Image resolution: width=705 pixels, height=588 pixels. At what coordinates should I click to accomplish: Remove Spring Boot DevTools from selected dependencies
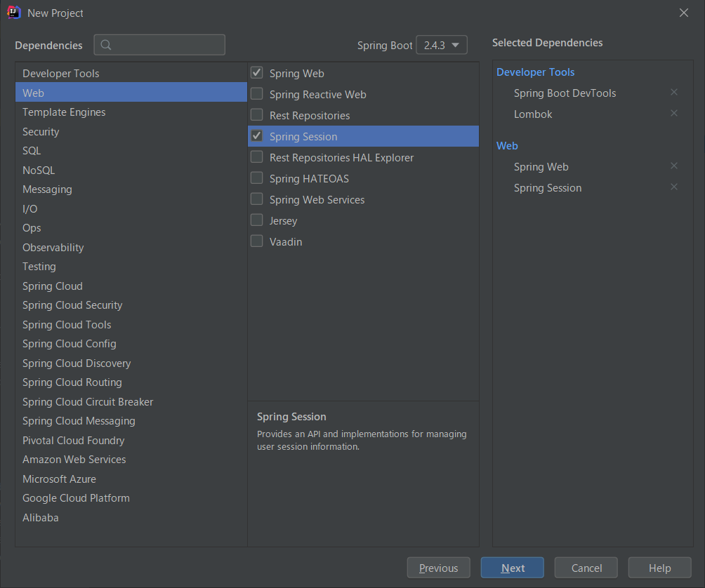point(674,93)
